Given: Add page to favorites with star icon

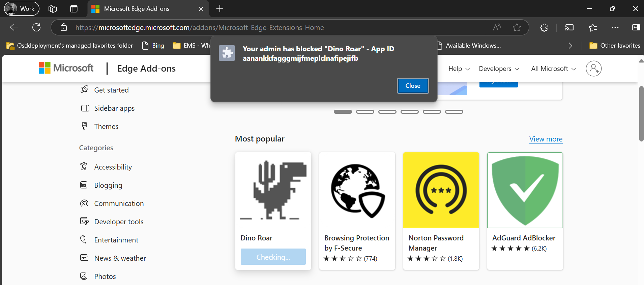Looking at the screenshot, I should coord(517,28).
